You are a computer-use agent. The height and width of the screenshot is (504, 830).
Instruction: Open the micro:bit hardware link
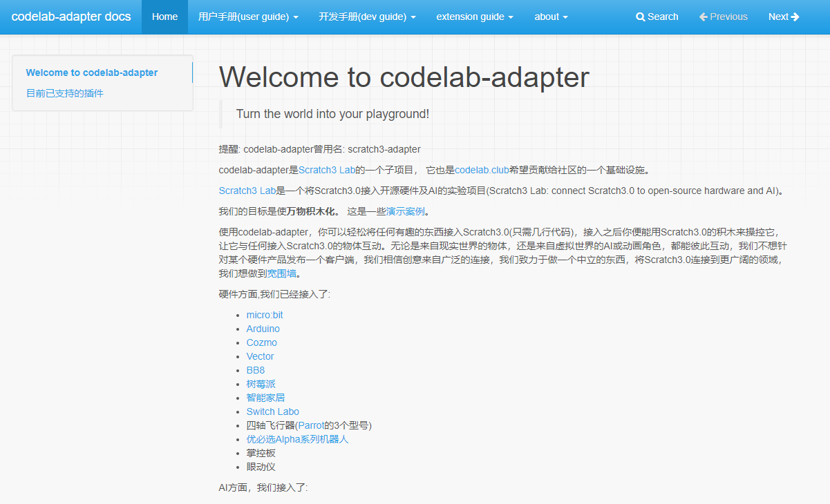(265, 315)
